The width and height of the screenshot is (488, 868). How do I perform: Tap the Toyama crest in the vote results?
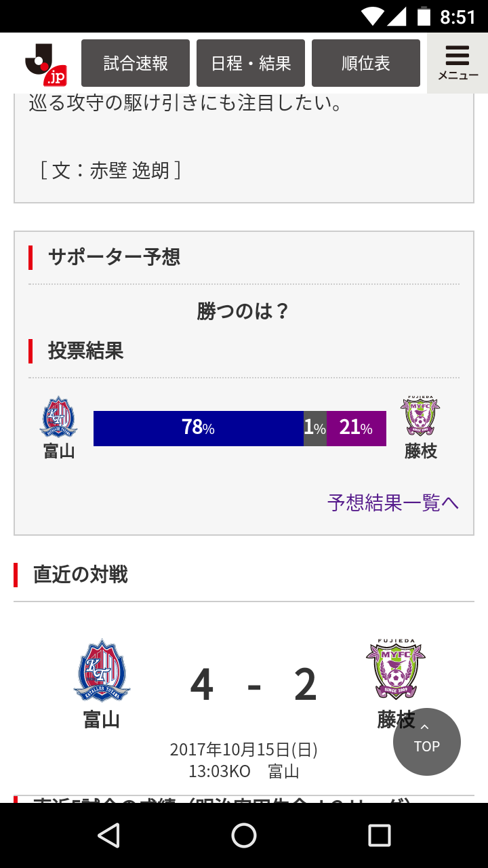tap(59, 417)
